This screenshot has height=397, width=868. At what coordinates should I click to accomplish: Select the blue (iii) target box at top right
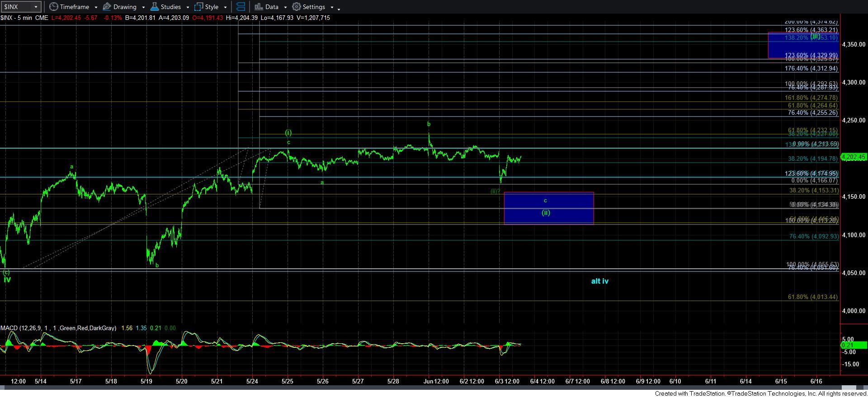tap(803, 45)
